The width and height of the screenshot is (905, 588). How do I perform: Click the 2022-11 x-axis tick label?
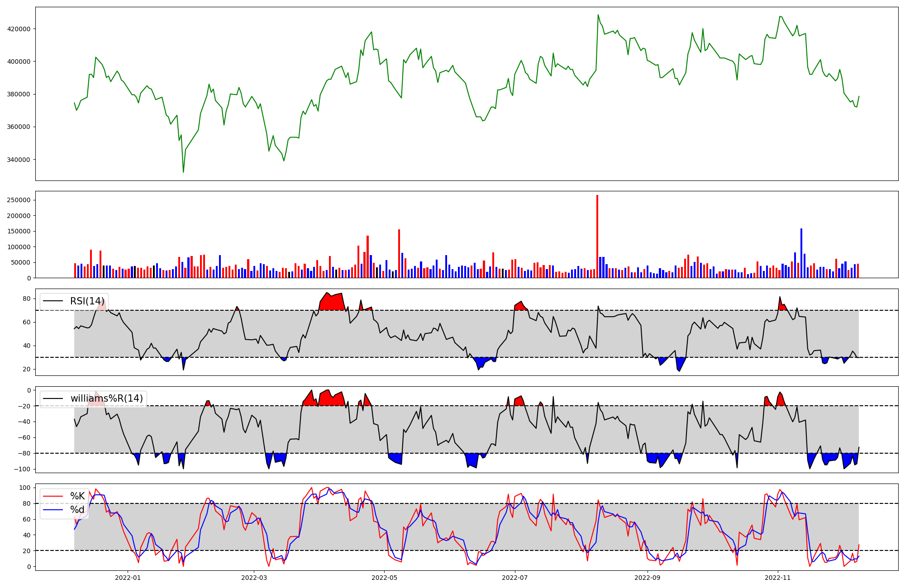click(x=777, y=578)
